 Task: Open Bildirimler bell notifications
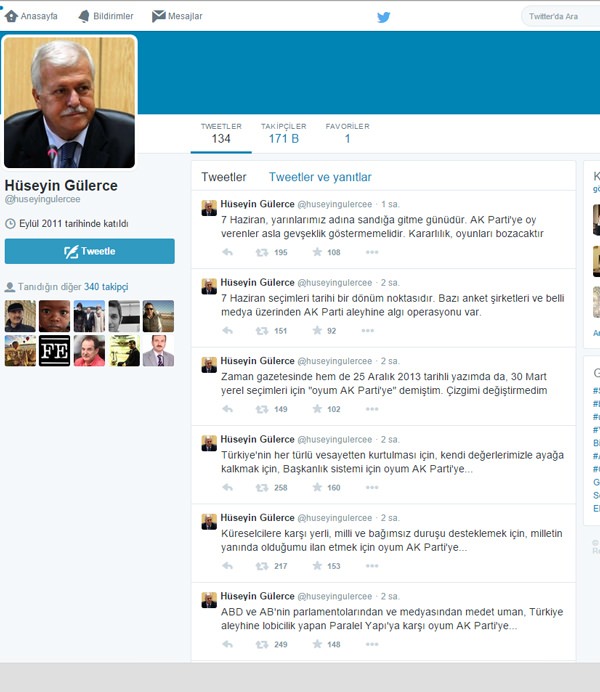[84, 16]
